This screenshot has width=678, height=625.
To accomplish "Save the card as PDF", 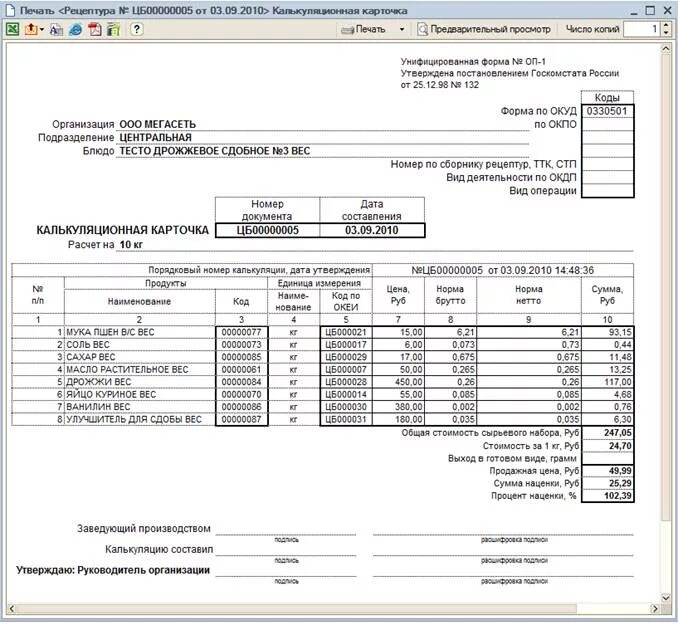I will pyautogui.click(x=95, y=29).
